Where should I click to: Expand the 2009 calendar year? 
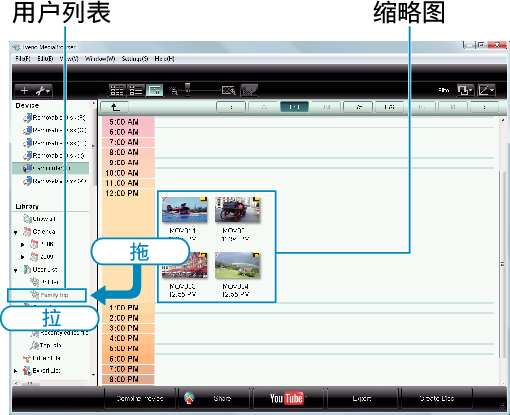(x=22, y=257)
